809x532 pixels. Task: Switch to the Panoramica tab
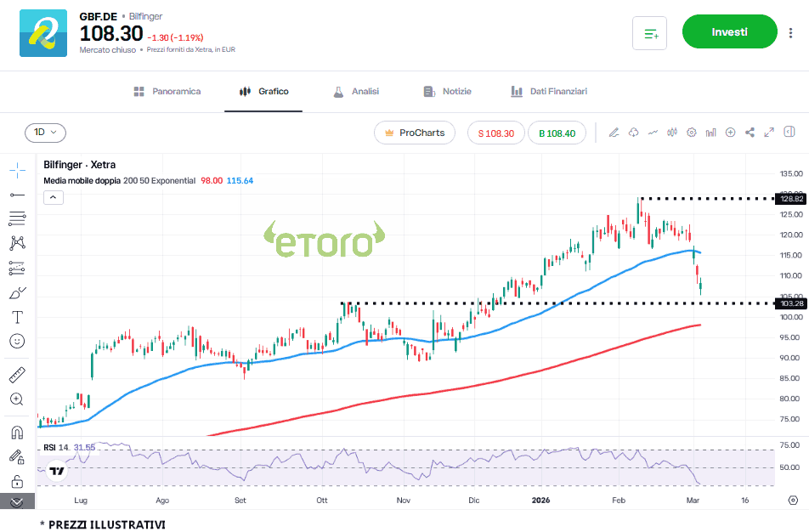[167, 92]
